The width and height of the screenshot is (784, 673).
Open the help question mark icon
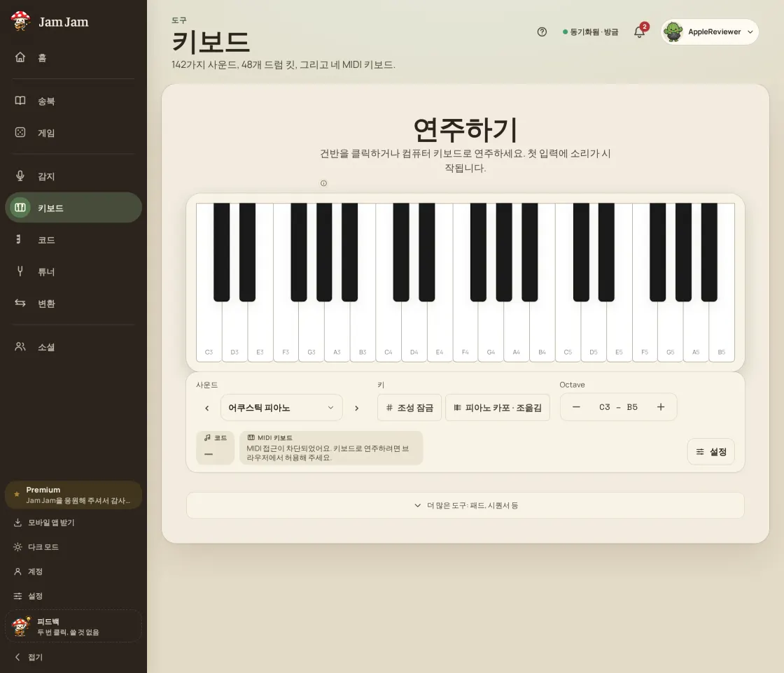pos(542,32)
